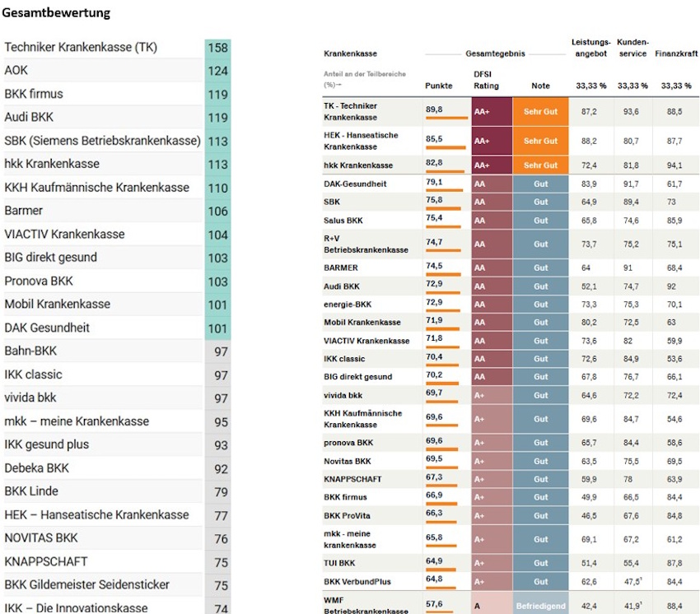Open BKK Gildemeister Seidensticker entry
The height and width of the screenshot is (614, 700).
click(x=86, y=584)
